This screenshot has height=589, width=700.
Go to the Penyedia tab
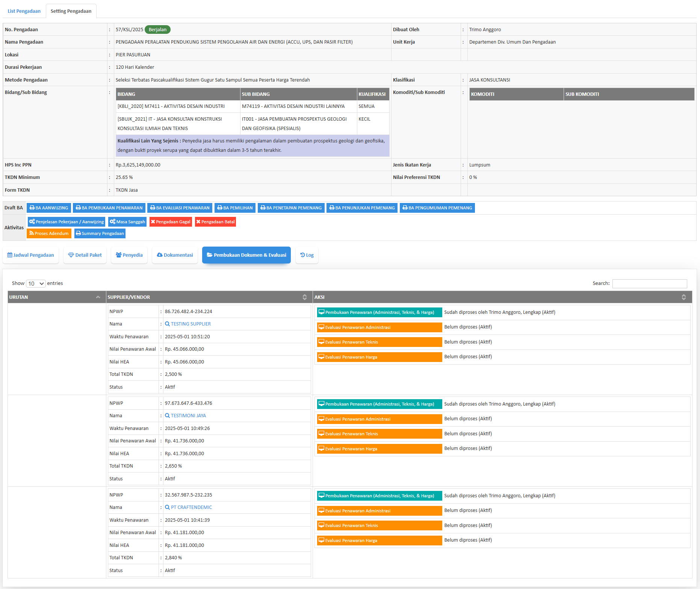(129, 255)
